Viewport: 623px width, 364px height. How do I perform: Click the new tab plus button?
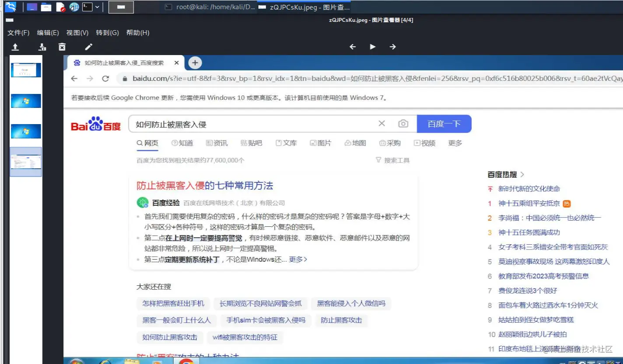[195, 63]
